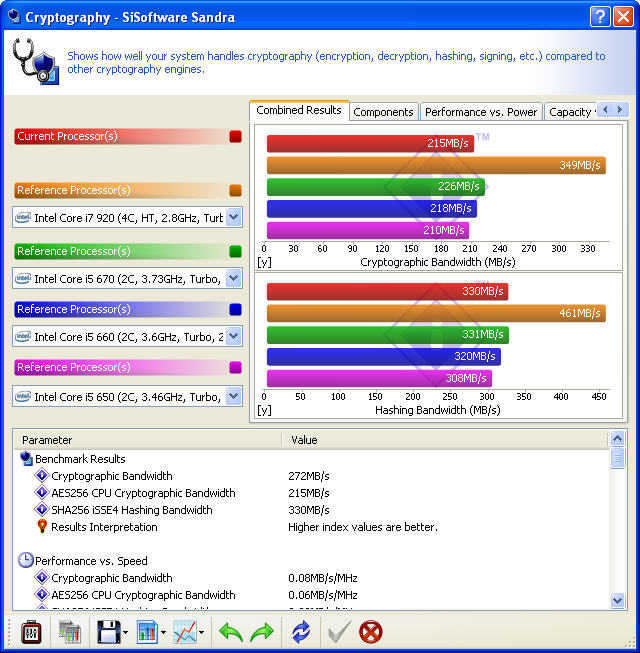Click magenta Reference Processor color swatch
This screenshot has width=640, height=653.
pos(235,367)
